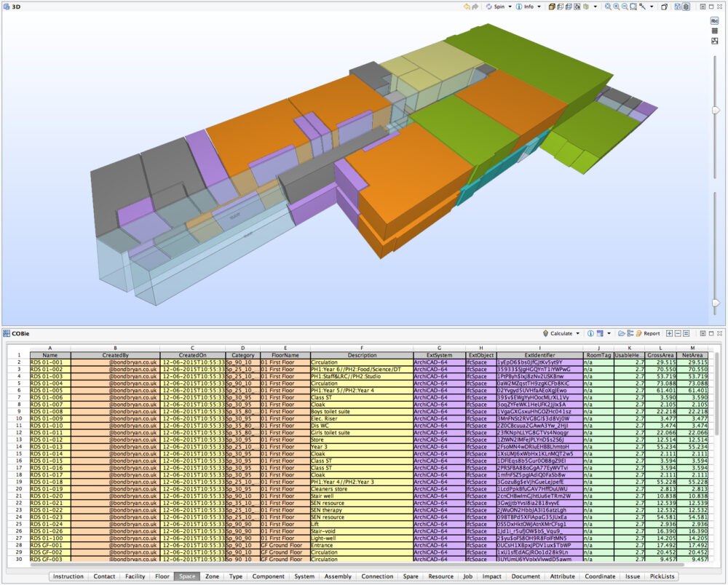Toggle the section view icon at right edge

(715, 41)
